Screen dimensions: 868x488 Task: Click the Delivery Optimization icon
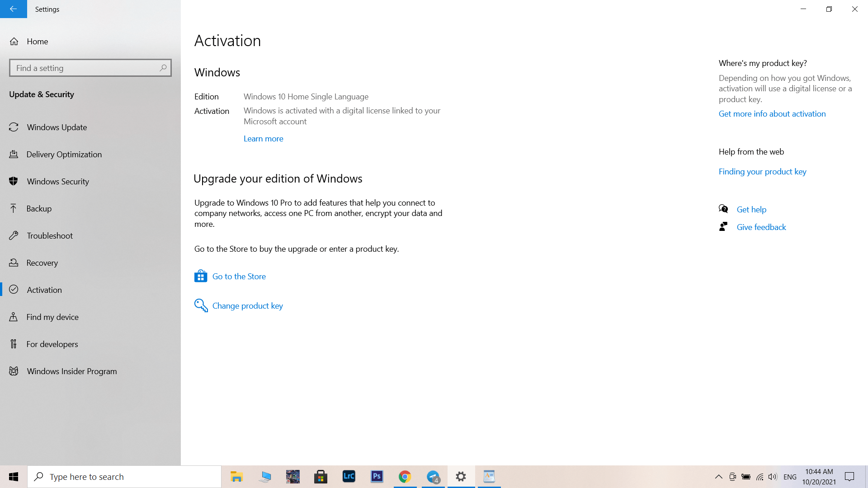[14, 154]
